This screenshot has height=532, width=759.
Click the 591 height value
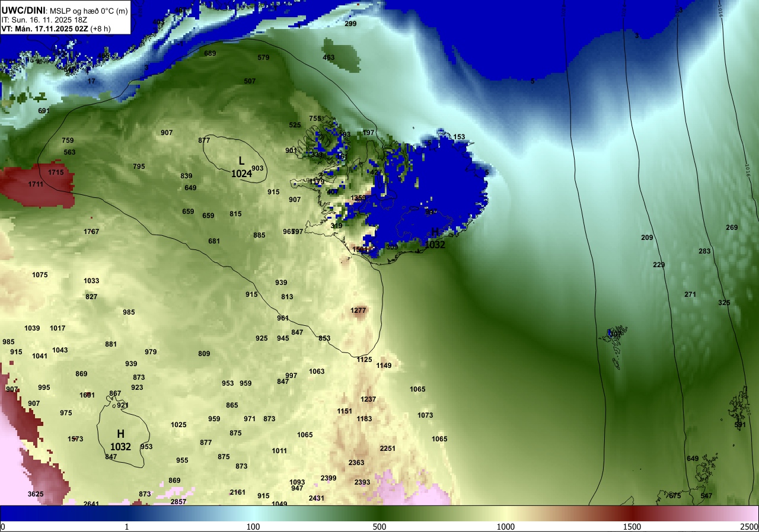pos(740,425)
